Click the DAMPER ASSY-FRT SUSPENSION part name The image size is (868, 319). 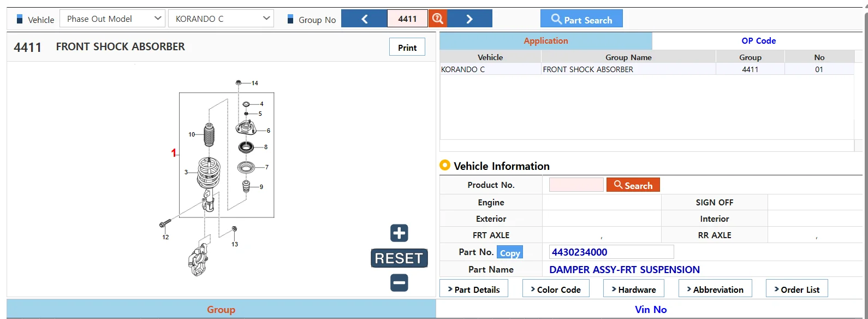tap(625, 269)
